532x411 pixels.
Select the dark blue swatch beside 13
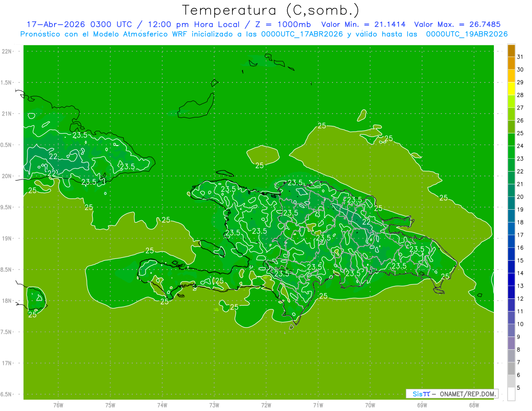pyautogui.click(x=511, y=280)
